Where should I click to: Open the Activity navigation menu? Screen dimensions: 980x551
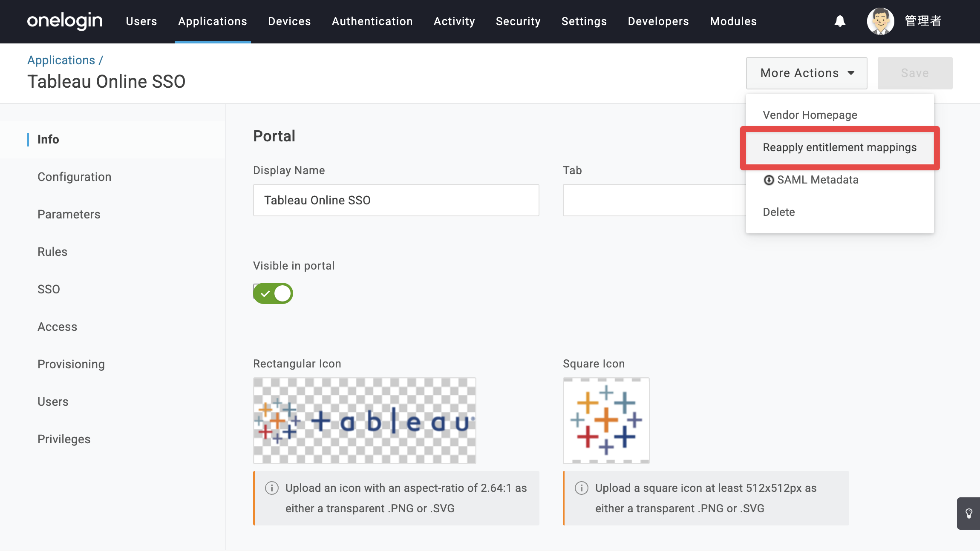click(454, 21)
